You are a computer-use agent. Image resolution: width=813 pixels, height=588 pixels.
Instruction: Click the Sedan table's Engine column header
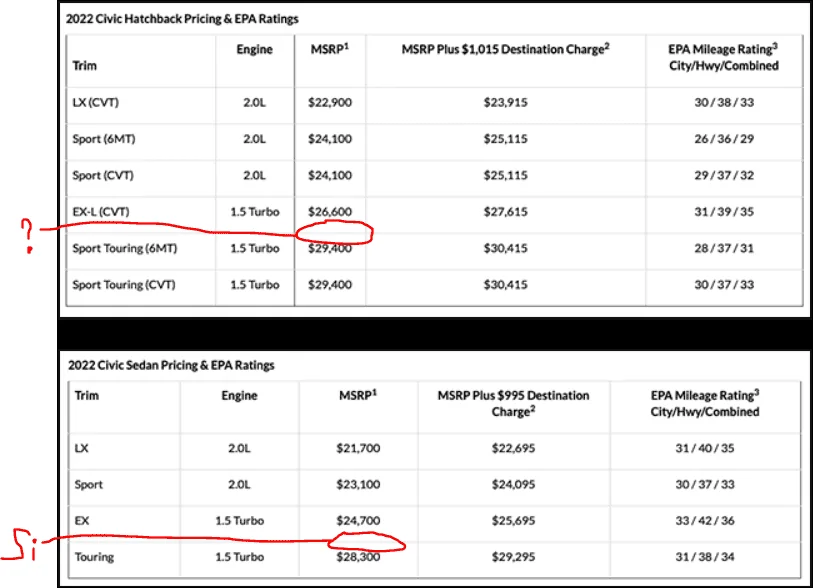point(241,395)
